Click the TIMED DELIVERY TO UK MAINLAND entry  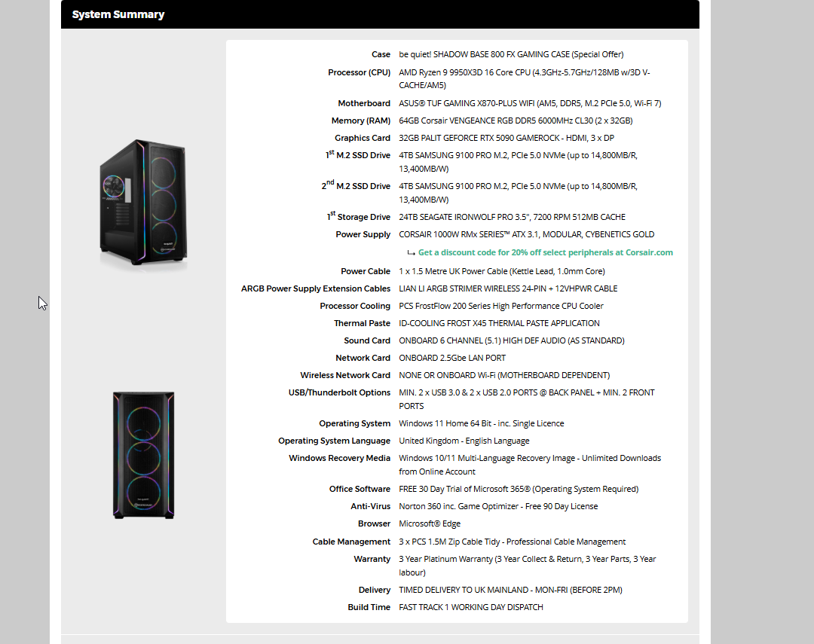click(510, 590)
